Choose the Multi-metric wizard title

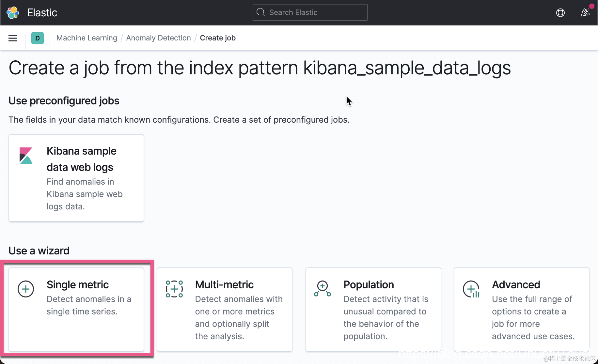(224, 285)
